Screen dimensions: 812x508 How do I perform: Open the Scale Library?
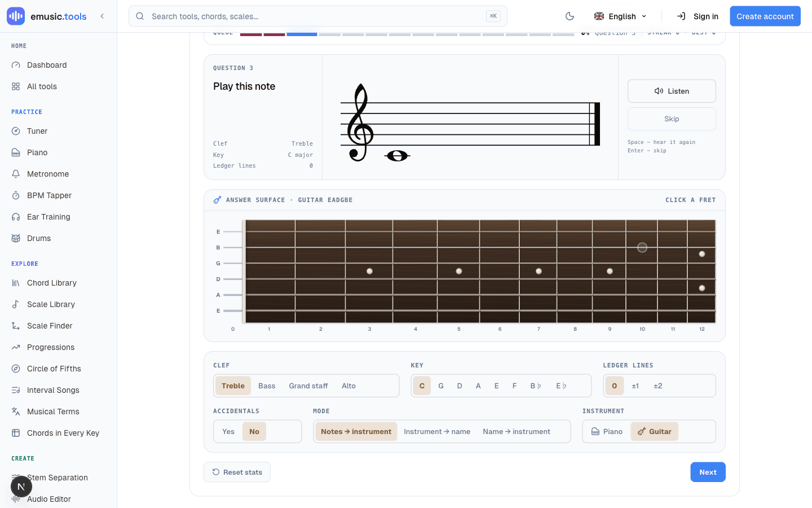(59, 304)
